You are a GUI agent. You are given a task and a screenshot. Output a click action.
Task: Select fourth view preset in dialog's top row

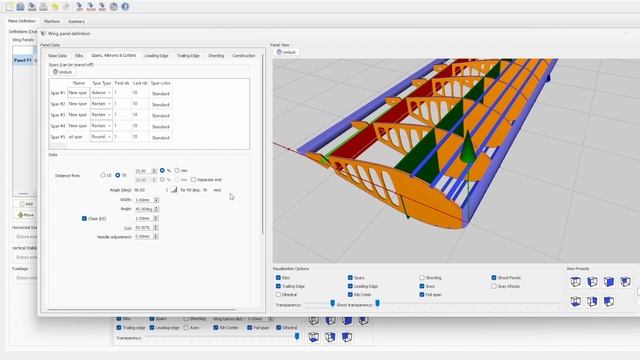pos(626,282)
